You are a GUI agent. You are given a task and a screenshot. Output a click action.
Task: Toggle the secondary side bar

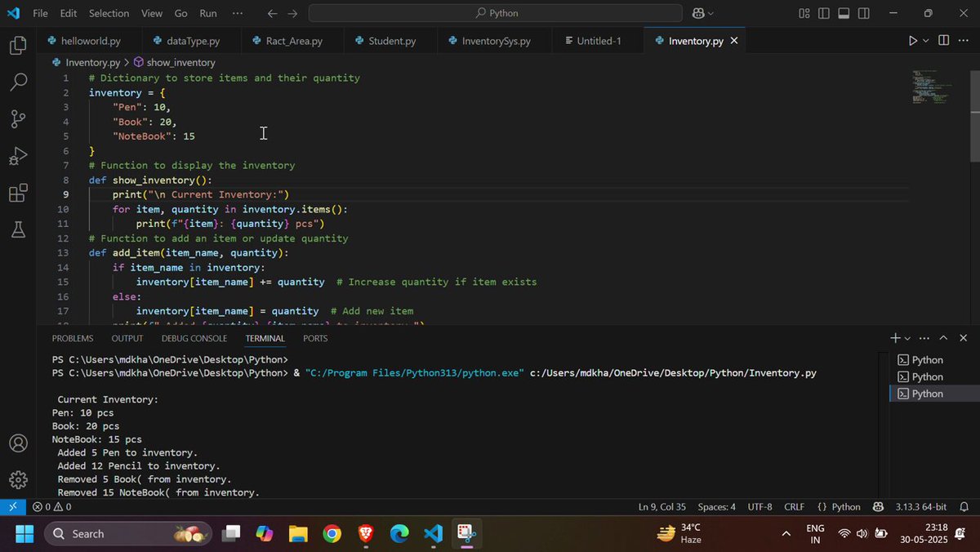click(864, 13)
